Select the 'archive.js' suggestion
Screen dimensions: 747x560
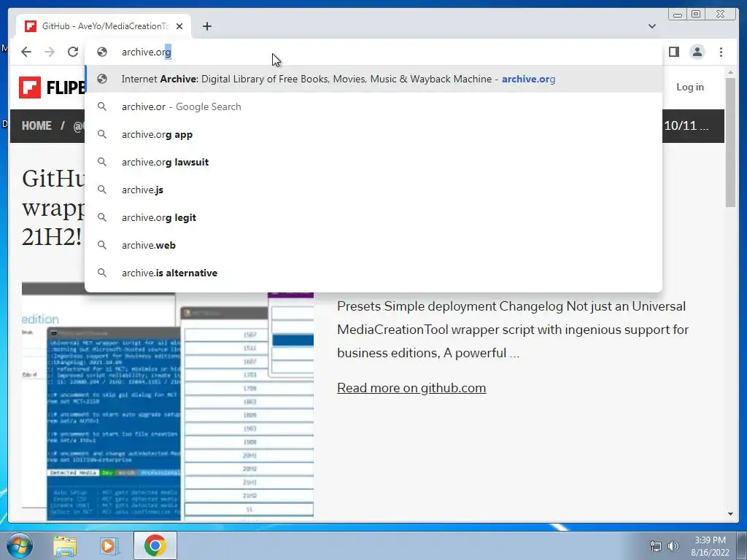[x=373, y=190]
